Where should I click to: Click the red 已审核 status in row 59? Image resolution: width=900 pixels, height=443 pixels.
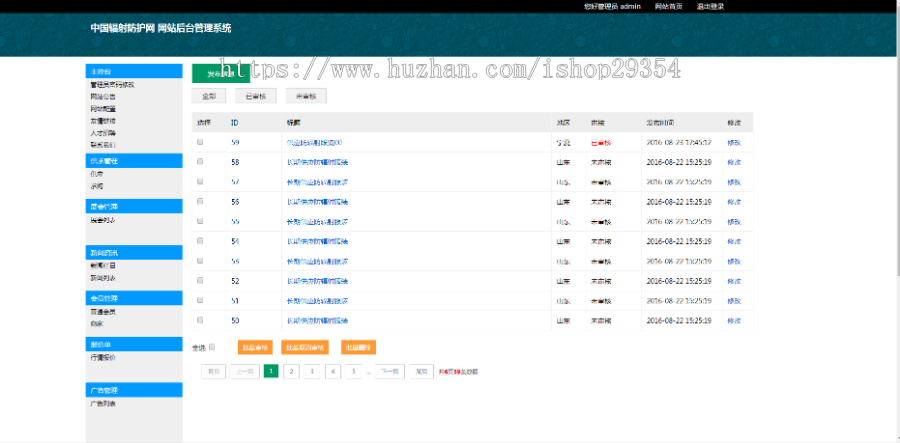pos(600,142)
